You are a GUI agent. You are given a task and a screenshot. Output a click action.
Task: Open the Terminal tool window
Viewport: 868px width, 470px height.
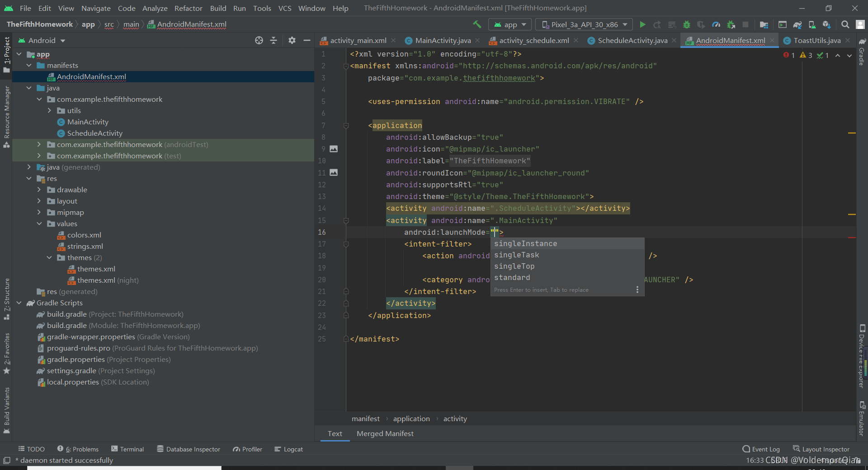pos(127,449)
